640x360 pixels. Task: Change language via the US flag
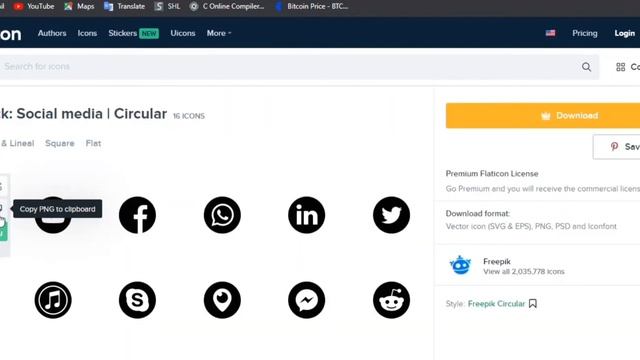pos(550,33)
